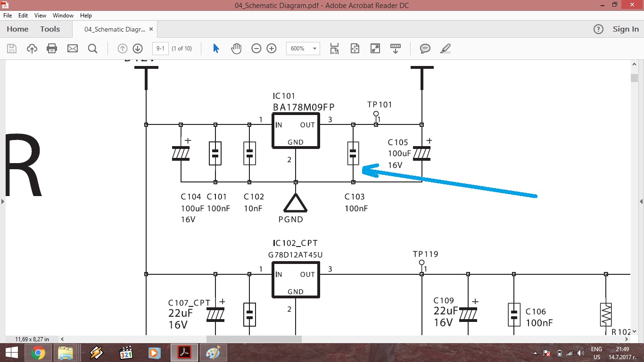Screen dimensions: 644x362
Task: Click the ENG US language indicator
Action: (596, 353)
